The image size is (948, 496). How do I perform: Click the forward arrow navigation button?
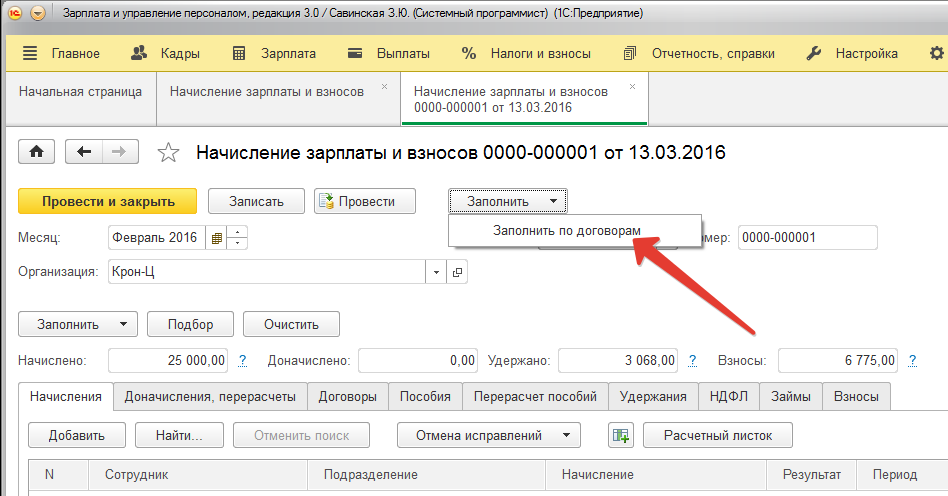coord(118,152)
